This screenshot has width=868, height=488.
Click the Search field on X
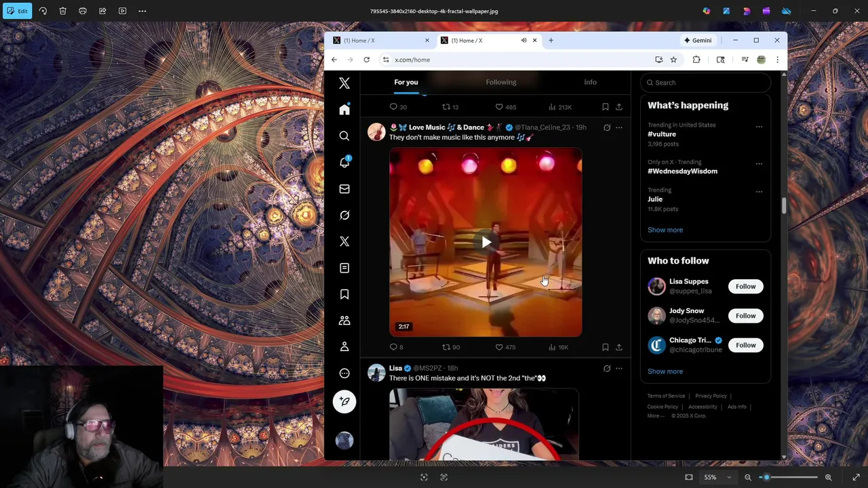point(705,83)
